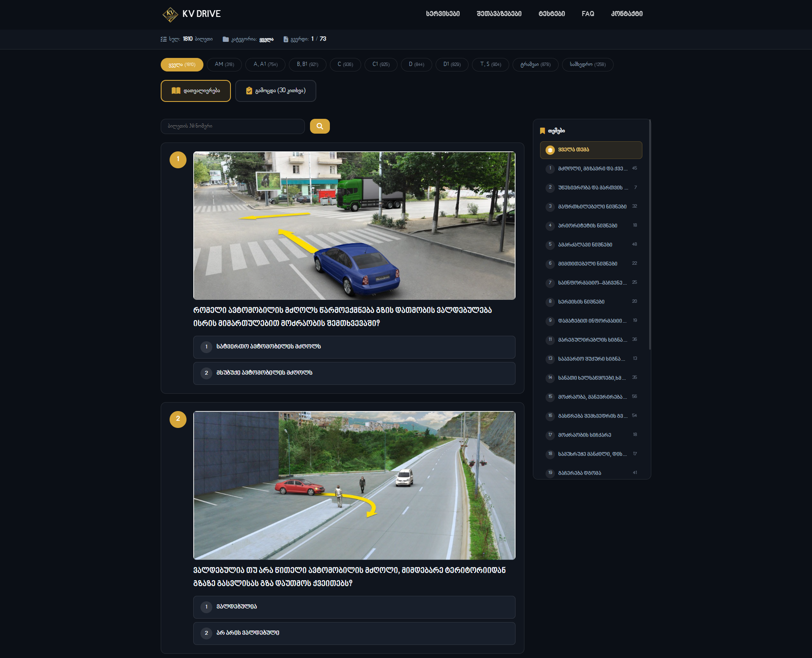Select answer 2 for question one
The width and height of the screenshot is (812, 658).
pos(354,373)
